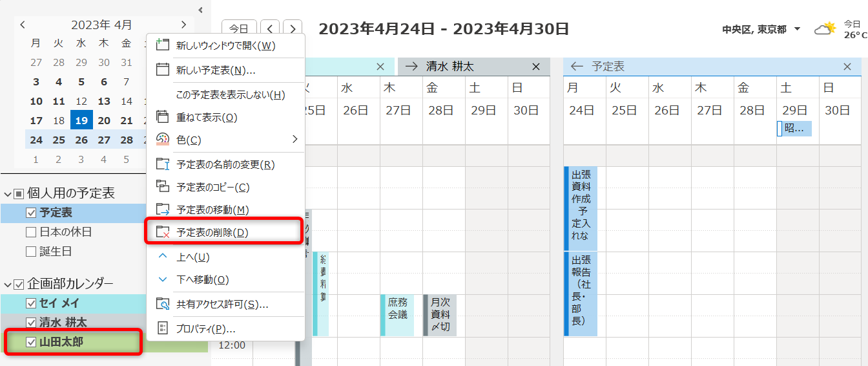The image size is (868, 366).
Task: Choose 予定表の移動 menu entry
Action: point(212,210)
